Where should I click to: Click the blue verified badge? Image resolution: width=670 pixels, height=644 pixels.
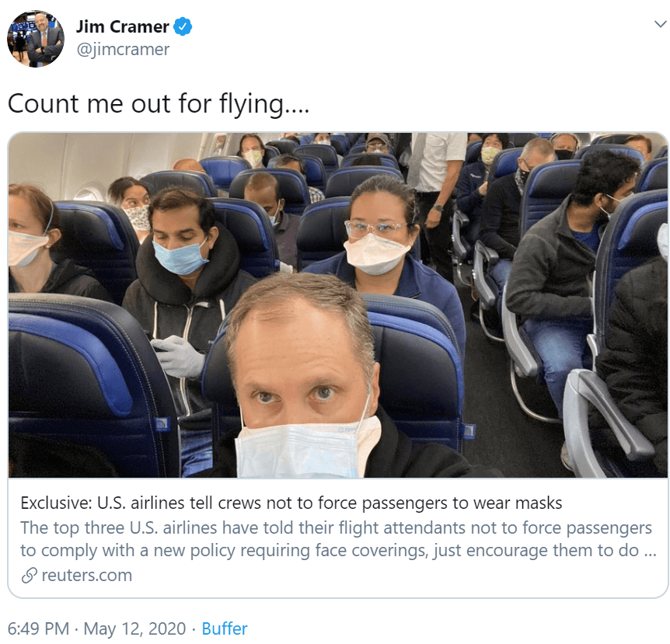183,27
